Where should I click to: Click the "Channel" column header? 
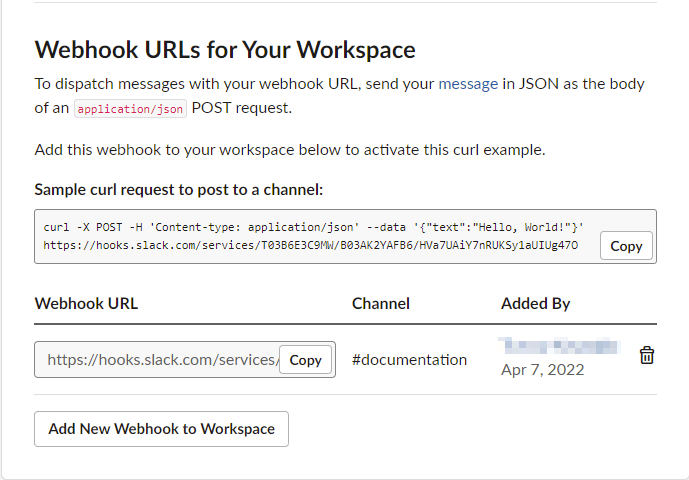coord(381,304)
